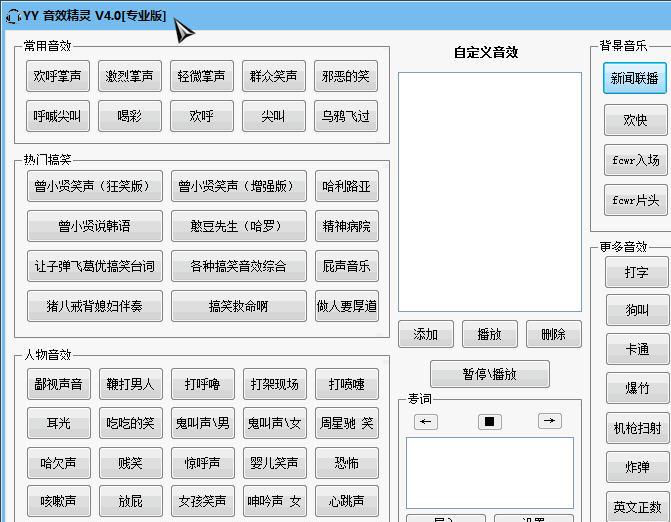Play the 欢呼掌声 sound effect
The width and height of the screenshot is (671, 522).
[x=58, y=76]
